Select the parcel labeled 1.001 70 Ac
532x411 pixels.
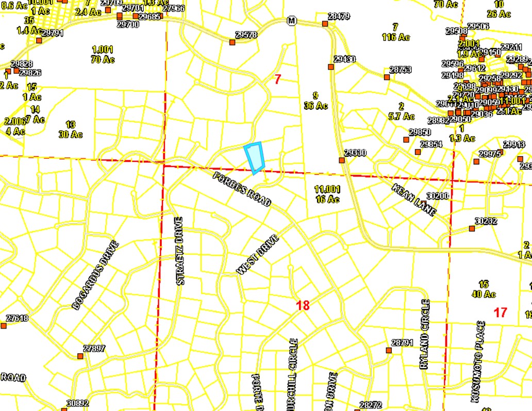[103, 54]
